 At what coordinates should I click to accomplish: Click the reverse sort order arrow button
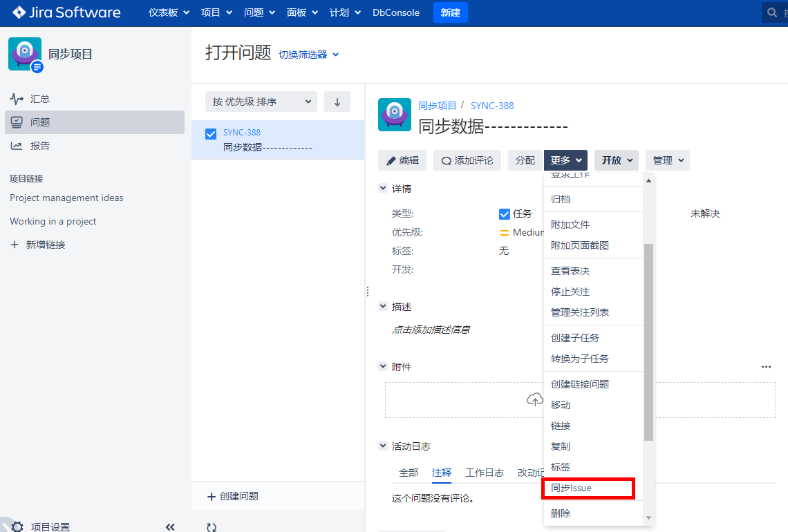pyautogui.click(x=337, y=102)
